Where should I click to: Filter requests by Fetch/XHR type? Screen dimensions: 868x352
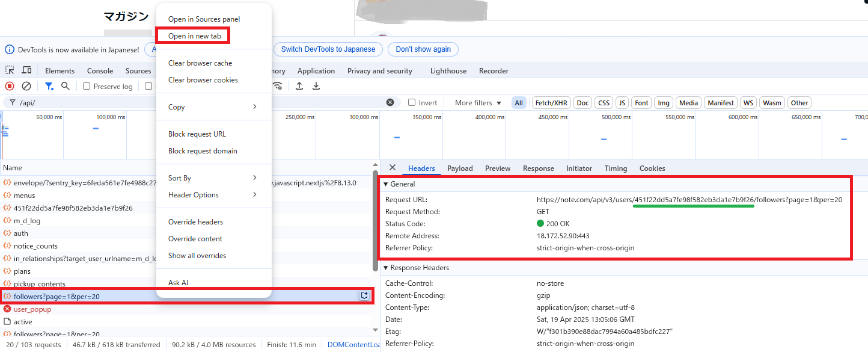tap(551, 103)
